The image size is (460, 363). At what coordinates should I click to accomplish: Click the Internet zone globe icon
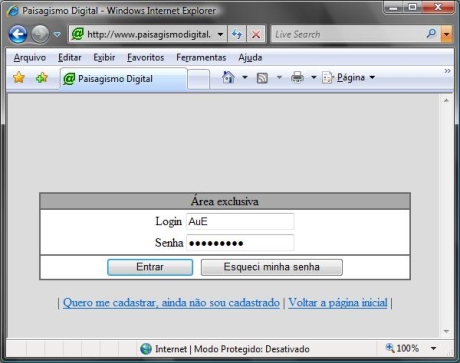[146, 349]
